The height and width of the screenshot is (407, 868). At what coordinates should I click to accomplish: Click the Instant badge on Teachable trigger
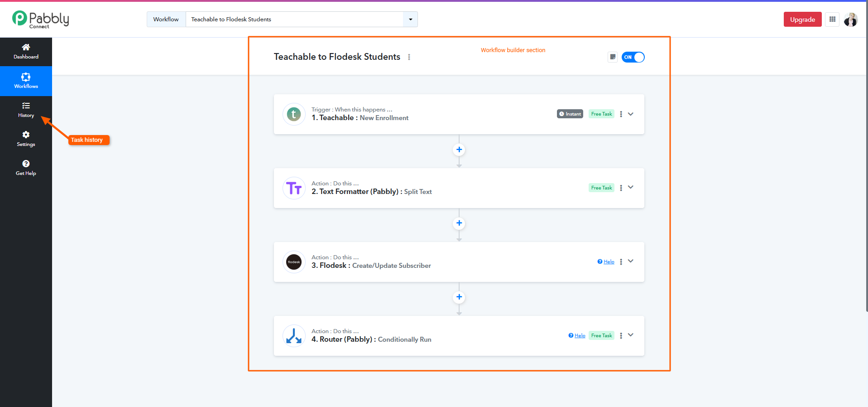pyautogui.click(x=570, y=114)
